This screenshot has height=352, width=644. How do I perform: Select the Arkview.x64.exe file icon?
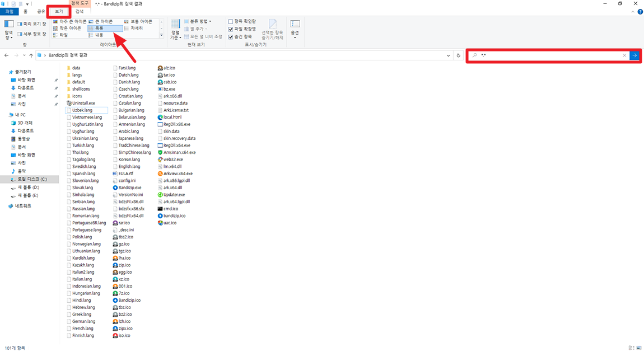pos(160,173)
